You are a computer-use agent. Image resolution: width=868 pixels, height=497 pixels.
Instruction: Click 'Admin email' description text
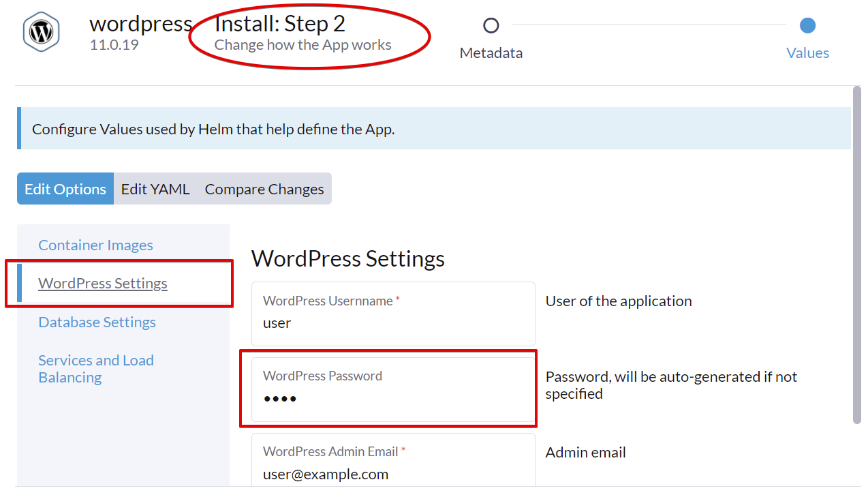pos(585,453)
